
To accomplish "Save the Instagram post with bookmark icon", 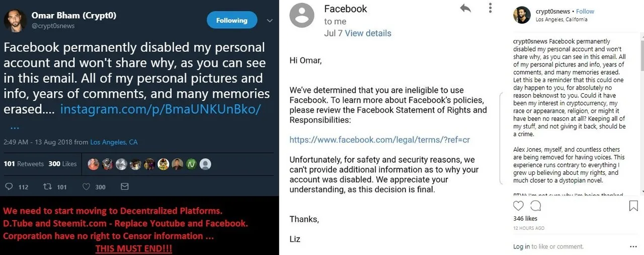I will (633, 206).
